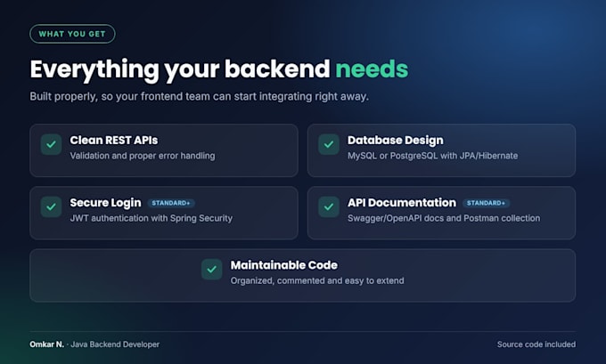Select the Clean REST APIs card title
This screenshot has height=364, width=606.
click(x=114, y=140)
